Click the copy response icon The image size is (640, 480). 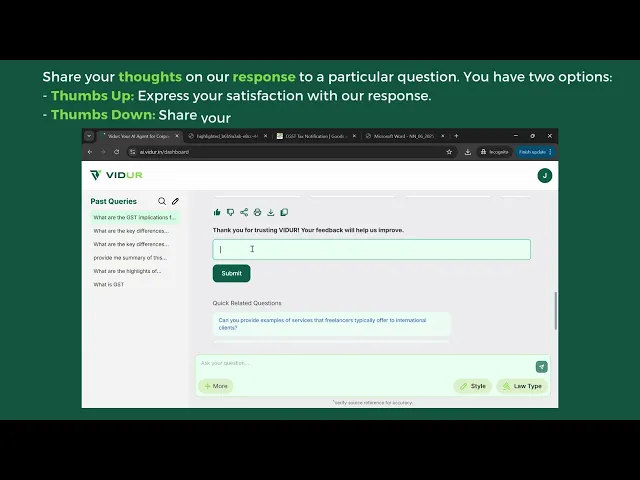point(284,212)
